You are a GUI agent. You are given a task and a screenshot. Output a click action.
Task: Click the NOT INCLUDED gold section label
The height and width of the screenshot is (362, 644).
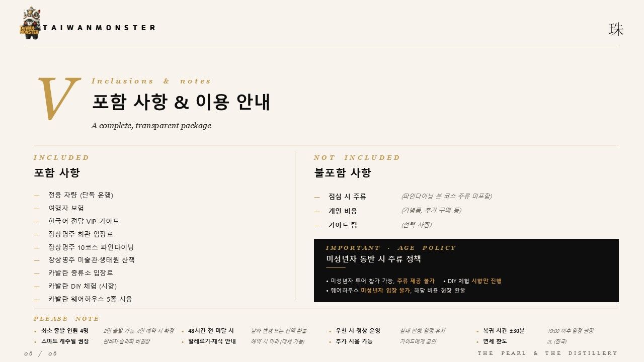click(x=357, y=158)
